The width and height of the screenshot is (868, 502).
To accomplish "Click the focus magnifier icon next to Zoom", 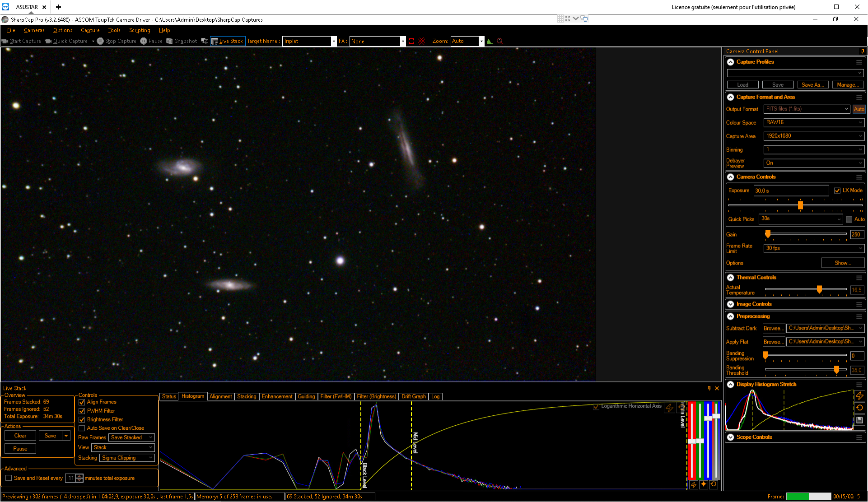I will [499, 41].
